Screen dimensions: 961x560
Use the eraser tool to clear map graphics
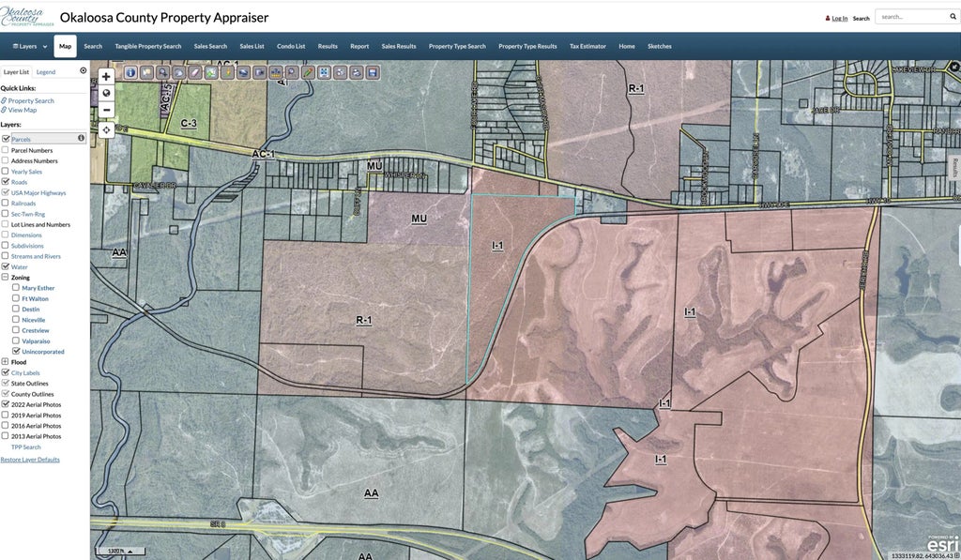(195, 72)
